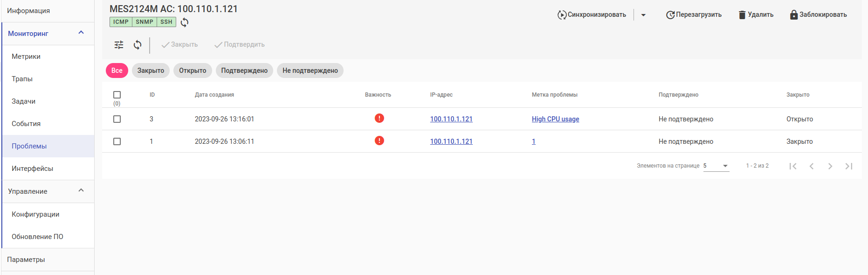Open the items-per-page dropdown
Screen dimensions: 868x275
click(716, 166)
